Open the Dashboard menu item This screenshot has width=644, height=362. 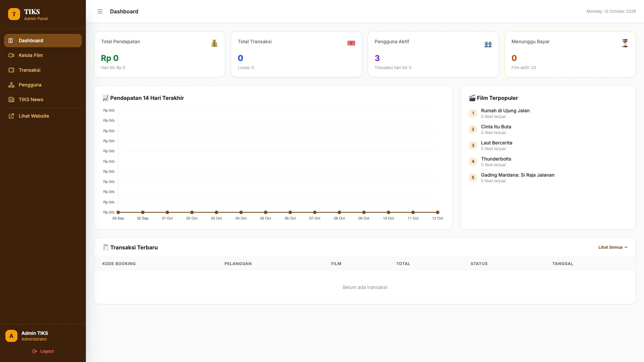pyautogui.click(x=43, y=41)
